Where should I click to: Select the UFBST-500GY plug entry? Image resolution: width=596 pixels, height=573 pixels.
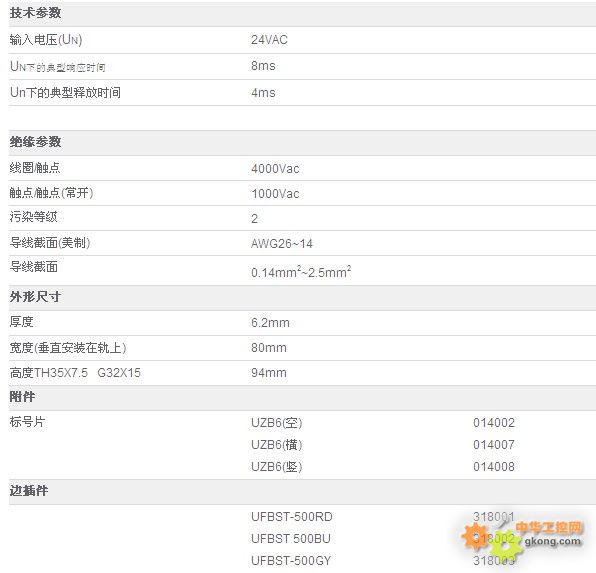[x=291, y=560]
